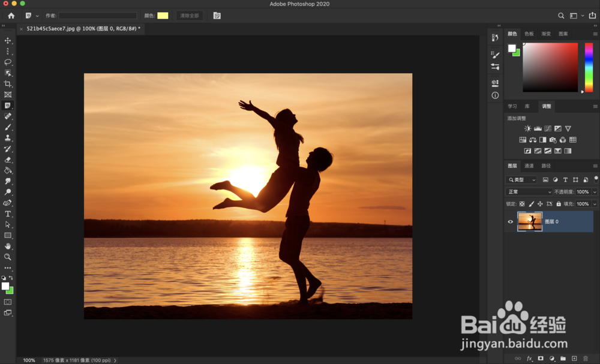
Task: Select the Crop tool
Action: 8,84
